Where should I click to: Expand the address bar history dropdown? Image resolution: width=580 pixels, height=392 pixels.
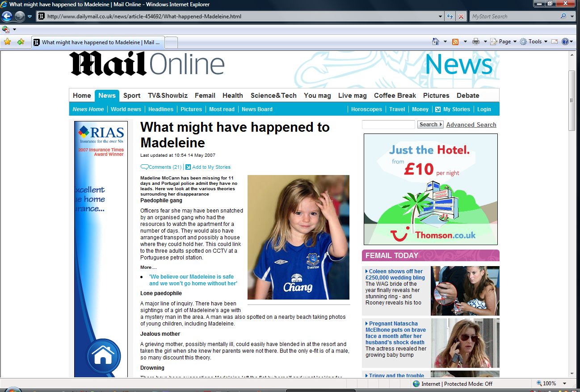coord(441,17)
